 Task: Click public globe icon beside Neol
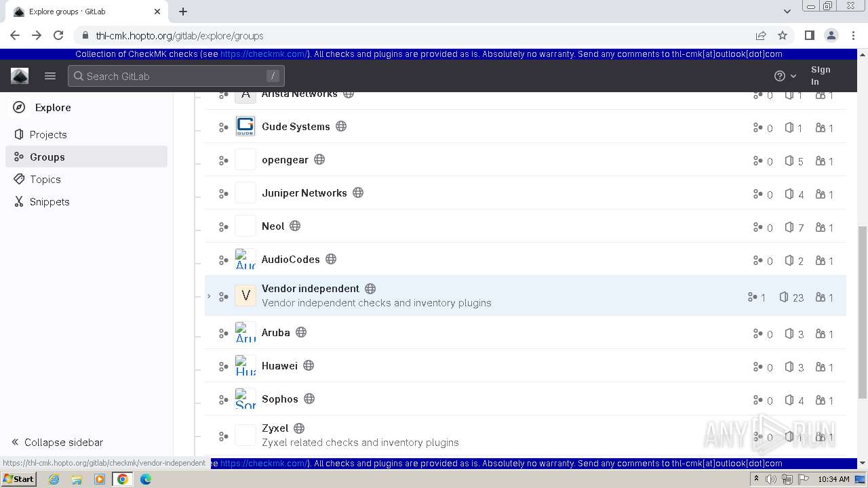pyautogui.click(x=295, y=226)
